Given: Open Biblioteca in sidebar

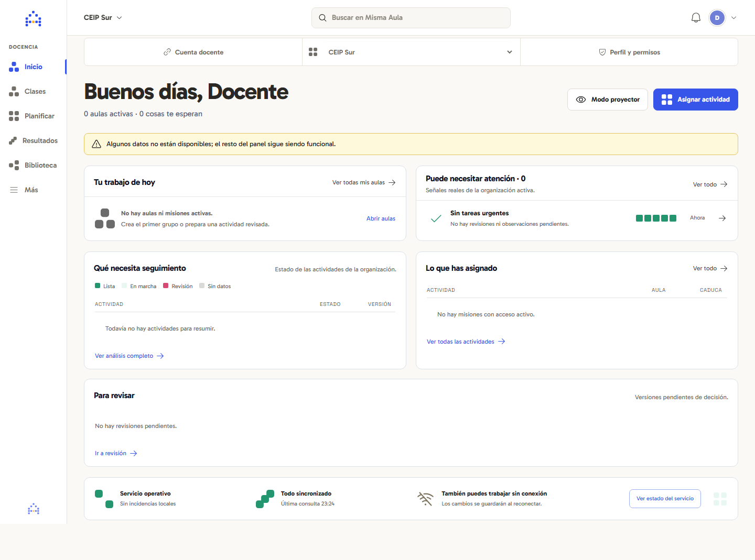Looking at the screenshot, I should [33, 165].
